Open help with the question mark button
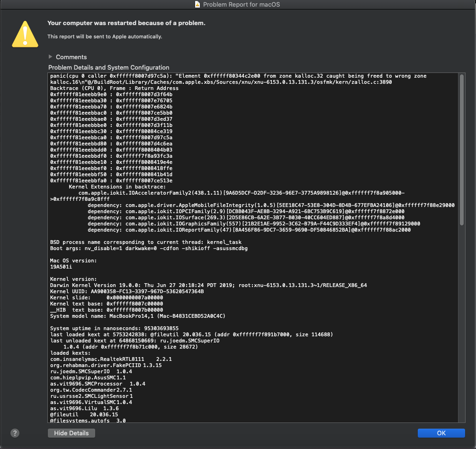This screenshot has height=449, width=476. tap(15, 433)
